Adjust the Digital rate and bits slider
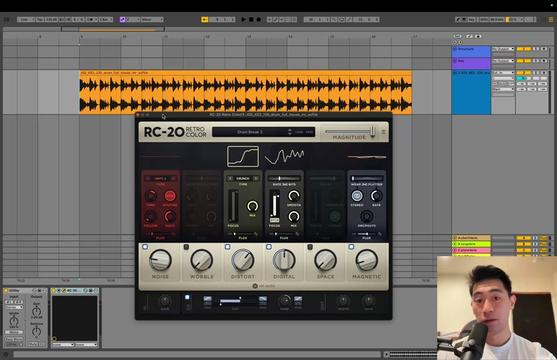Screen dimensions: 557x360 point(284,178)
